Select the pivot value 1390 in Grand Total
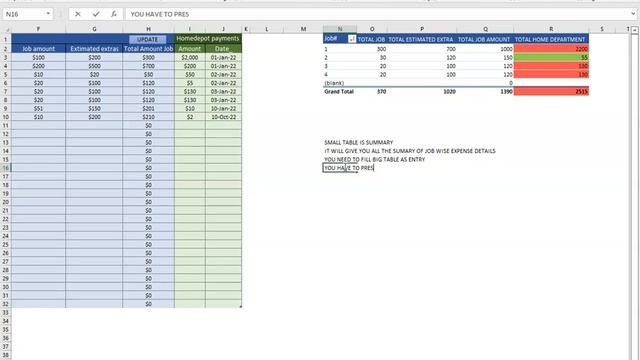The image size is (640, 360). click(x=506, y=92)
